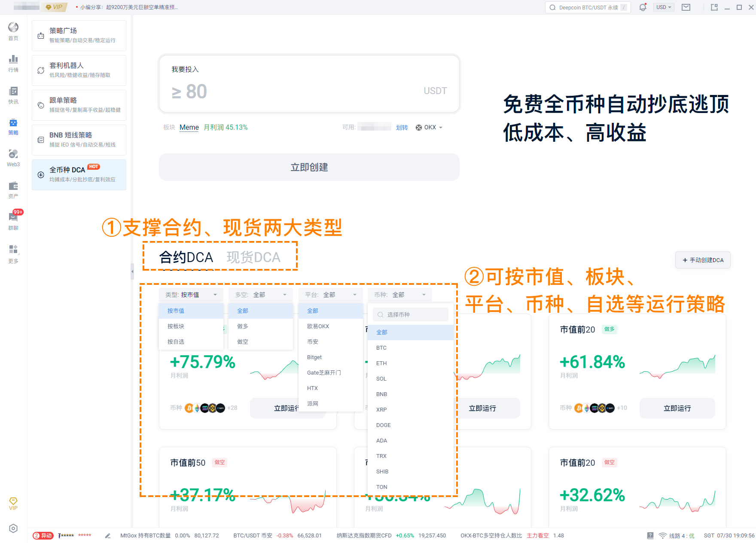Click the VIP badge in the title bar
Screen dimensions: 756x543
click(55, 7)
